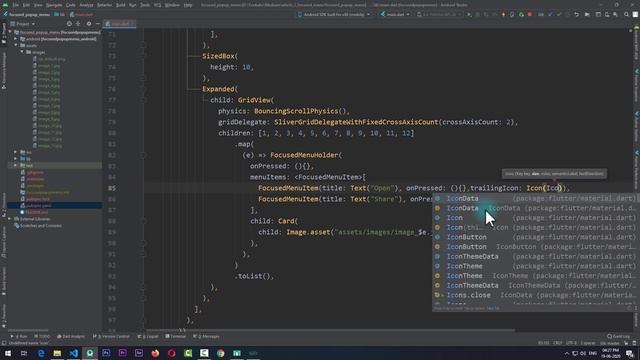Open the Edit menu
Viewport: 640px width, 360px height.
pos(26,5)
